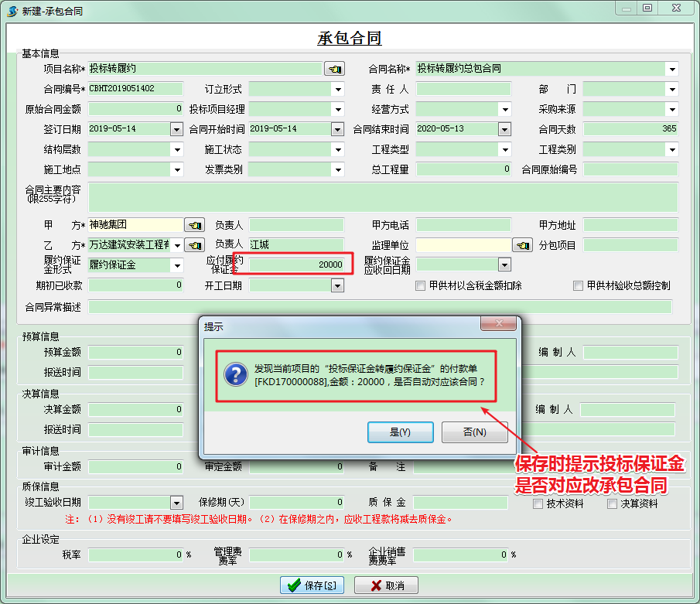Viewport: 700px width, 604px height.
Task: Toggle 甲供材验收总额控制 checkbox
Action: point(579,285)
